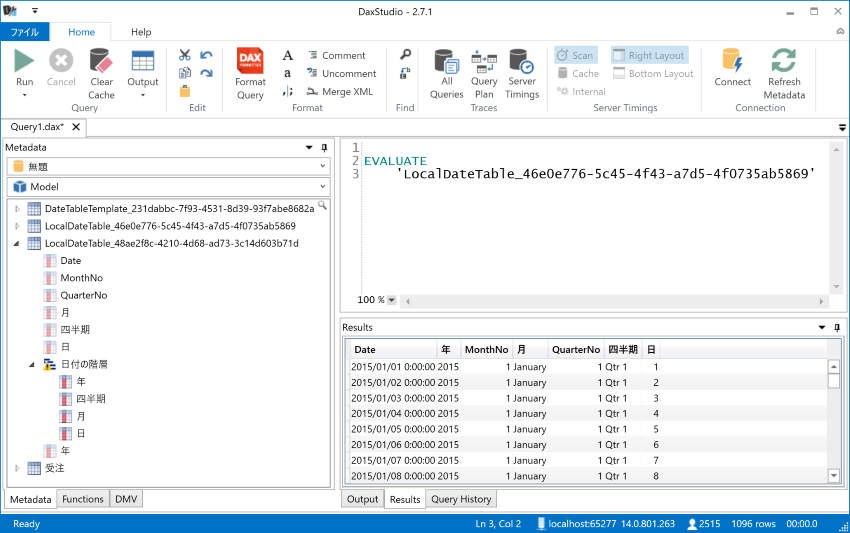Screen dimensions: 850x533
Task: Select the MonthNo column in metadata tree
Action: [x=81, y=278]
